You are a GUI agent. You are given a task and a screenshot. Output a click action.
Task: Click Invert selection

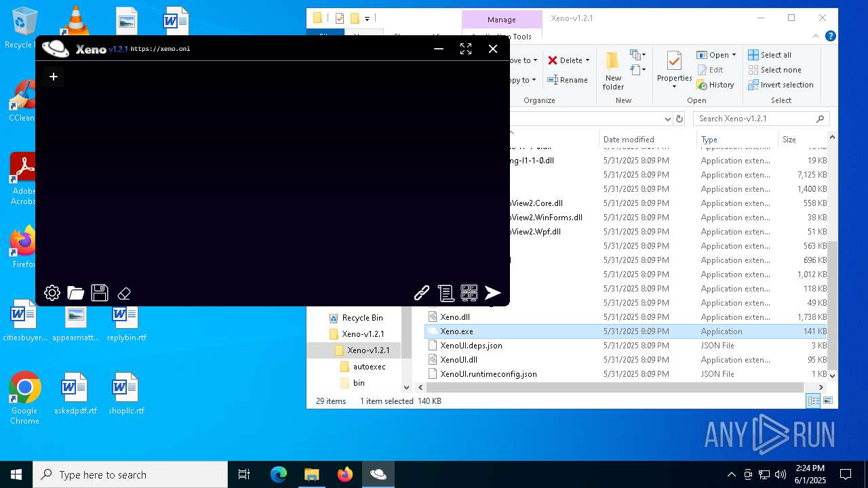pos(781,85)
